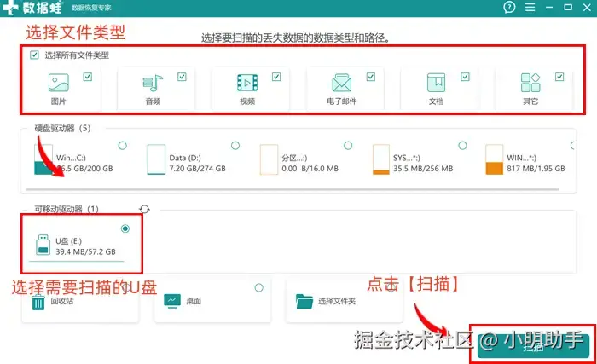Click the 电子邮件 email type icon
This screenshot has width=597, height=364.
point(341,83)
